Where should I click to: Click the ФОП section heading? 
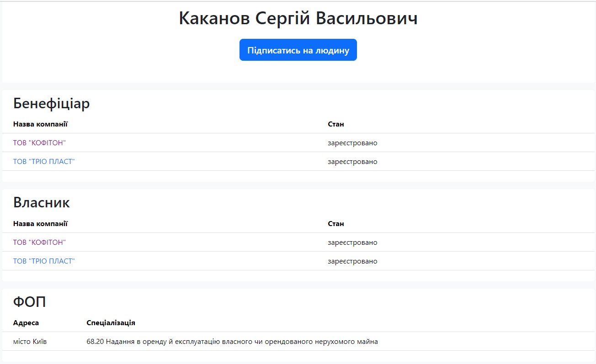(30, 302)
